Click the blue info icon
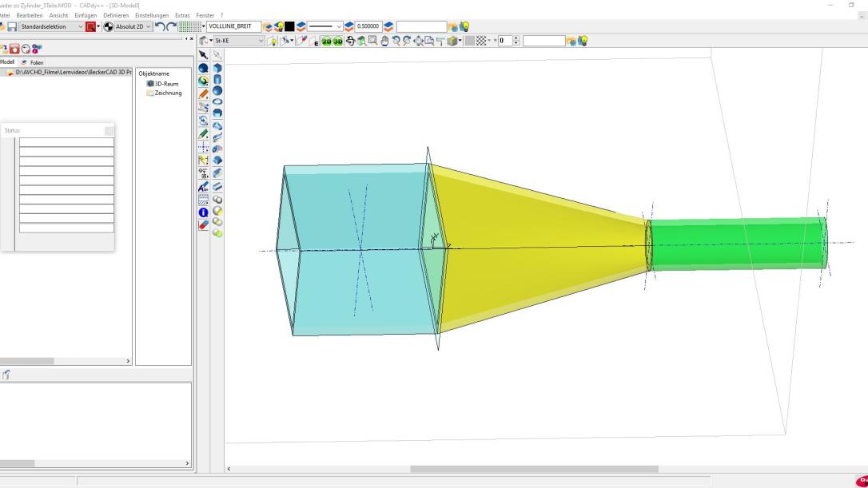This screenshot has width=868, height=488. click(204, 212)
